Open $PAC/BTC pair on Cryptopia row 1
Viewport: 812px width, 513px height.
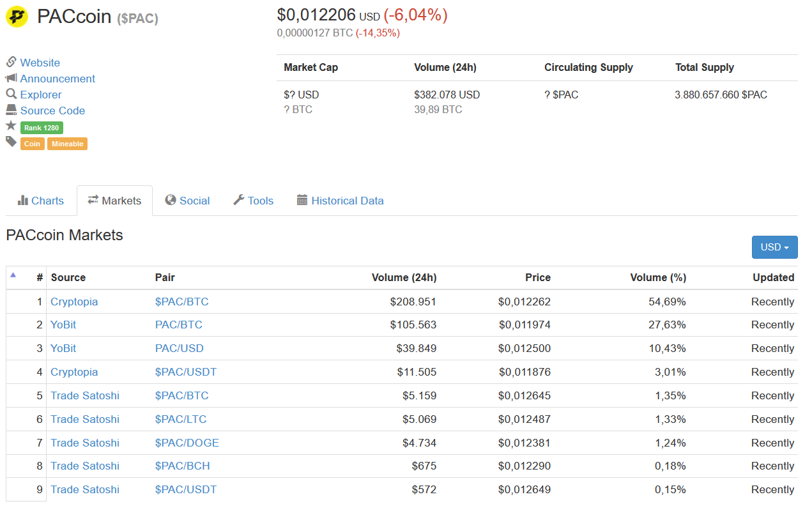182,302
